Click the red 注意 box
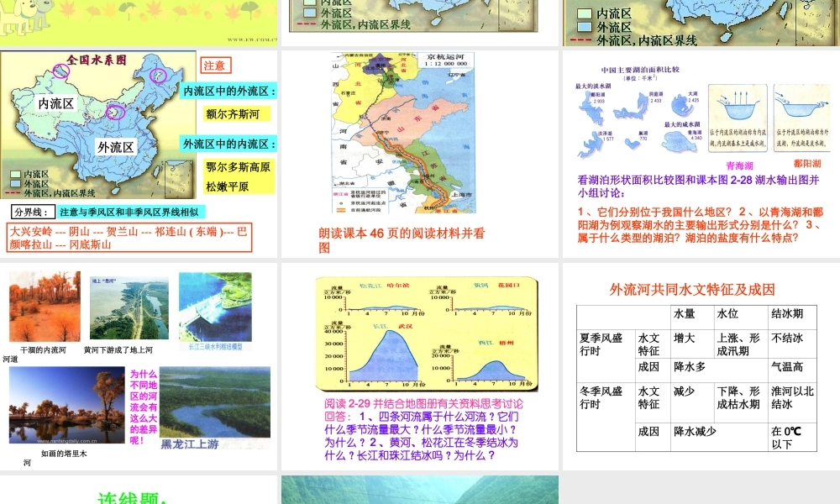The height and width of the screenshot is (504, 840). (x=215, y=66)
